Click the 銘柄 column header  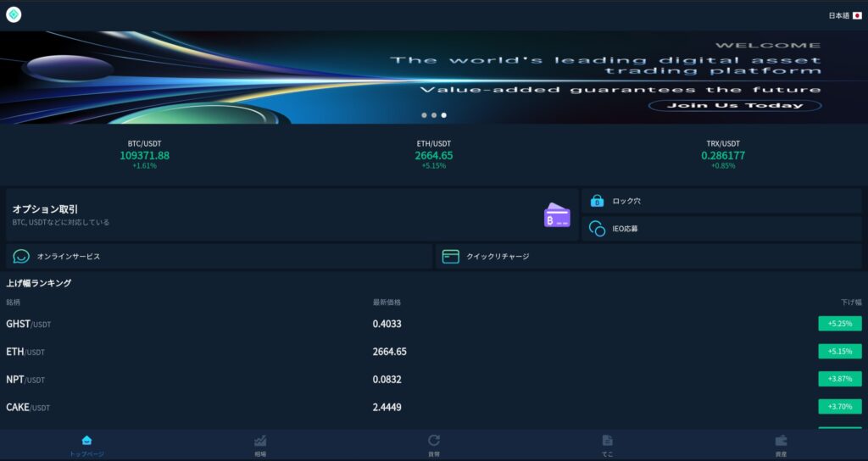tap(14, 303)
